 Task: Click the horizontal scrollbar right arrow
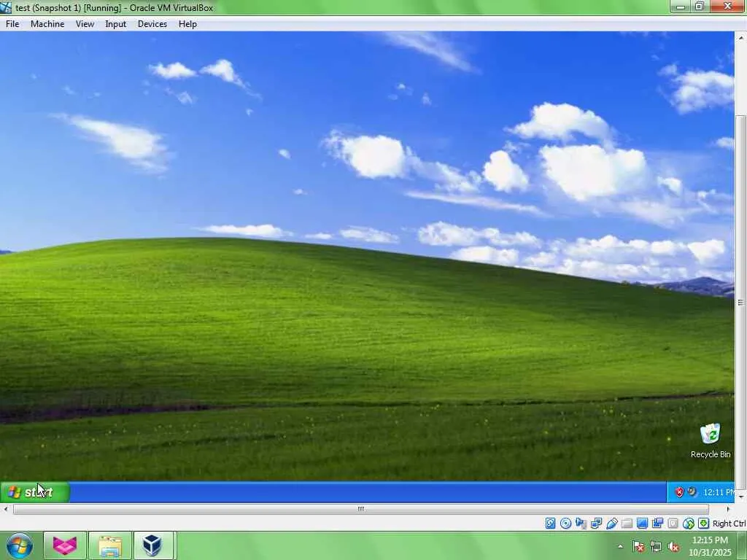[x=727, y=509]
